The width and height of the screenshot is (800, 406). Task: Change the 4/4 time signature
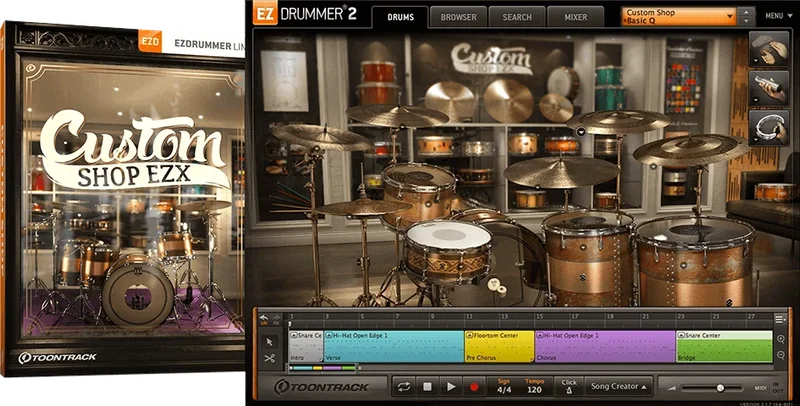click(x=504, y=390)
